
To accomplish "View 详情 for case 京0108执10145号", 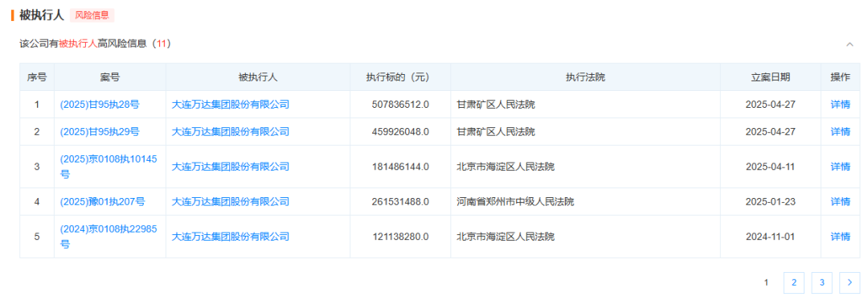I will (840, 167).
